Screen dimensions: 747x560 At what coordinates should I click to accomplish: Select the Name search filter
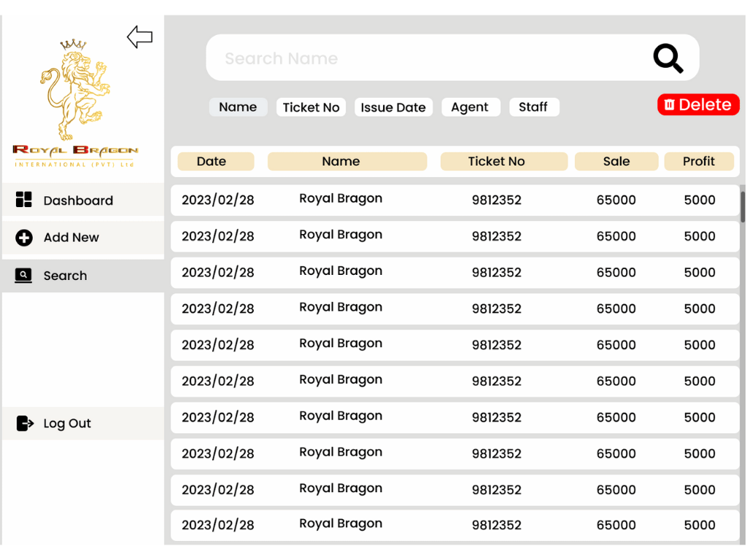(x=238, y=106)
